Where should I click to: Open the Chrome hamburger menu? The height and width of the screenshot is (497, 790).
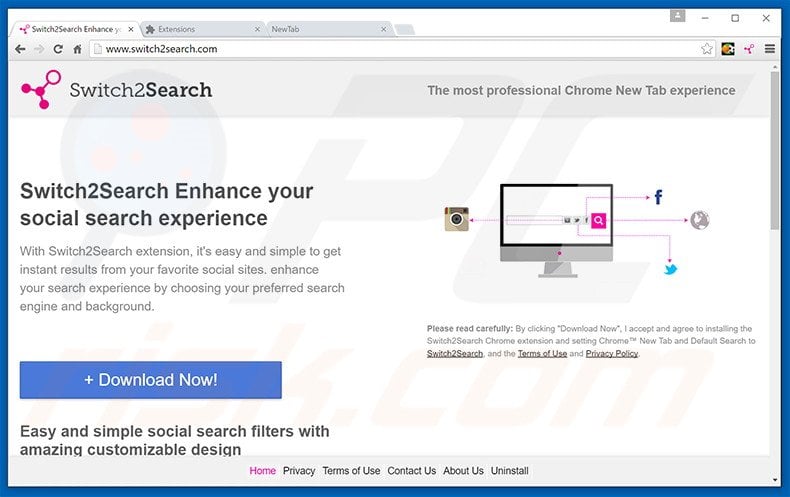tap(770, 49)
